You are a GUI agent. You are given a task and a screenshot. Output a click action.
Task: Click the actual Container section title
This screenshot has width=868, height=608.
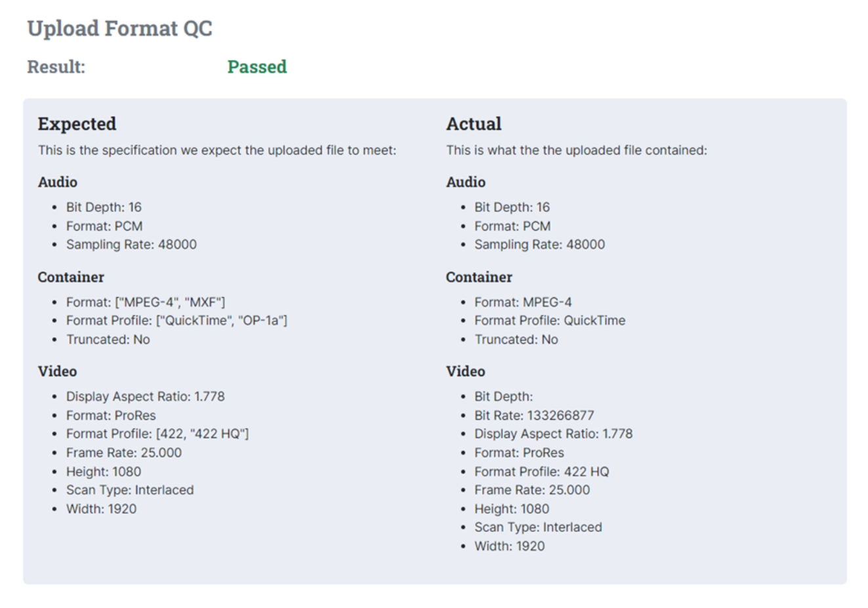[x=479, y=277]
